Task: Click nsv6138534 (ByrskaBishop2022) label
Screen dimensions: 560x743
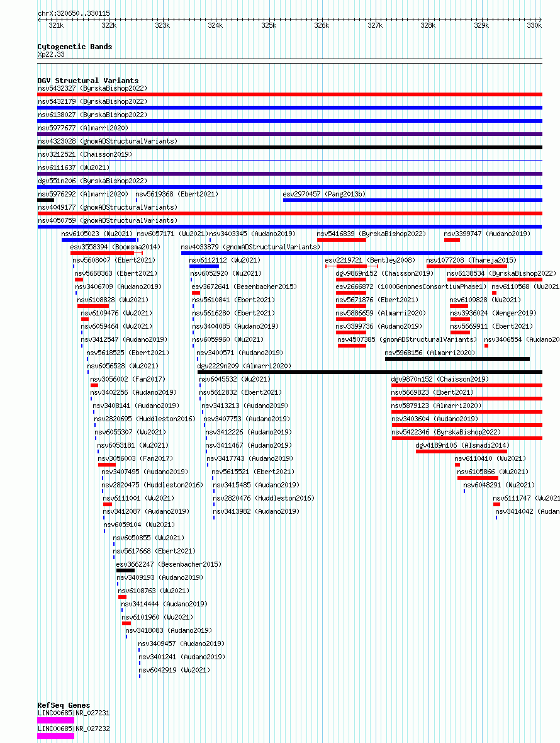Action: point(501,274)
